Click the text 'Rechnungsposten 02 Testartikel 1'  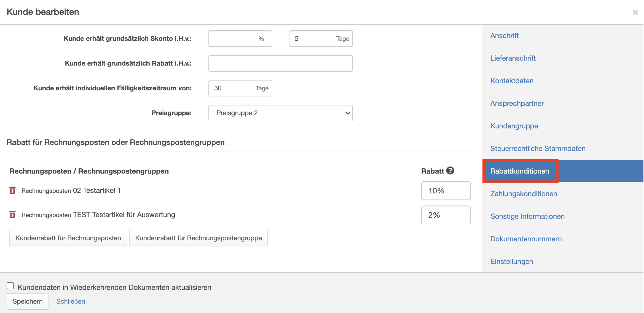(x=71, y=191)
